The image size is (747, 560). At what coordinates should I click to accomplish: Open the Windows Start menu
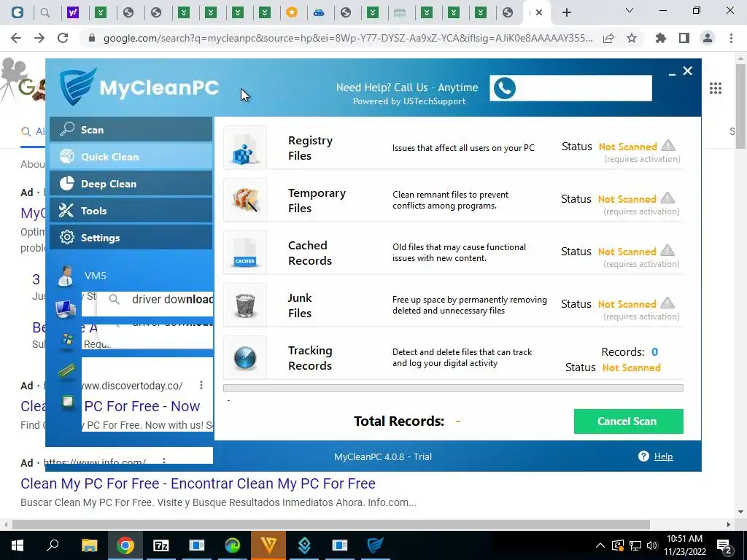(18, 545)
